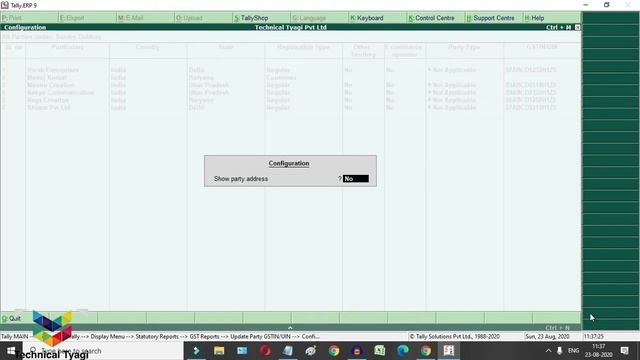The image size is (640, 360).
Task: Click the Ctrl + N label in calculator bar
Action: pyautogui.click(x=557, y=328)
